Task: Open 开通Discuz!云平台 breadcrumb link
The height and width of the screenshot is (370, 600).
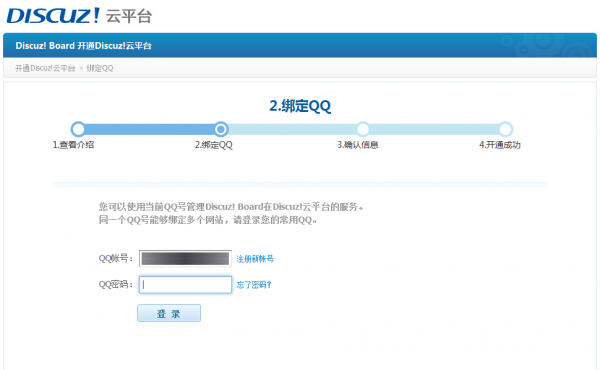Action: [45, 68]
